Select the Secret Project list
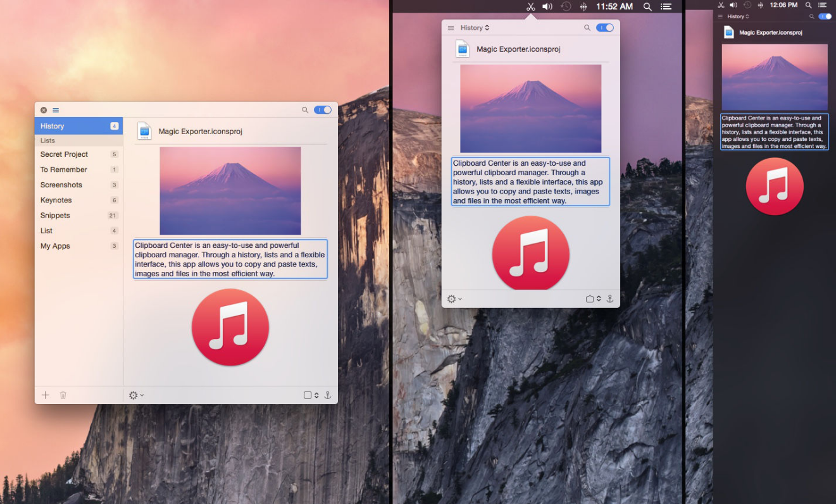This screenshot has height=504, width=836. [x=64, y=154]
